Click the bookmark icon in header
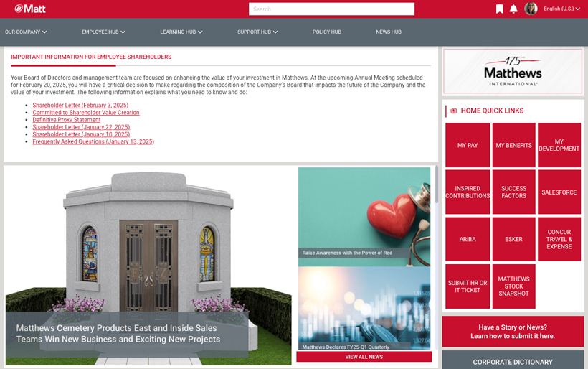The image size is (588, 369). [499, 9]
